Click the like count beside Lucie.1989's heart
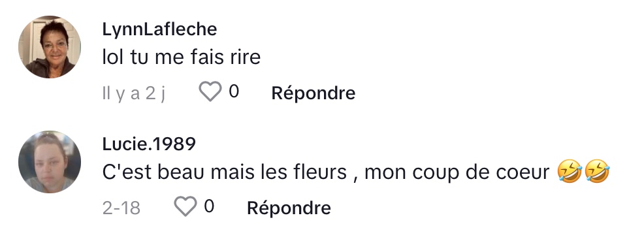Viewport: 644px width, 239px height. click(x=209, y=206)
